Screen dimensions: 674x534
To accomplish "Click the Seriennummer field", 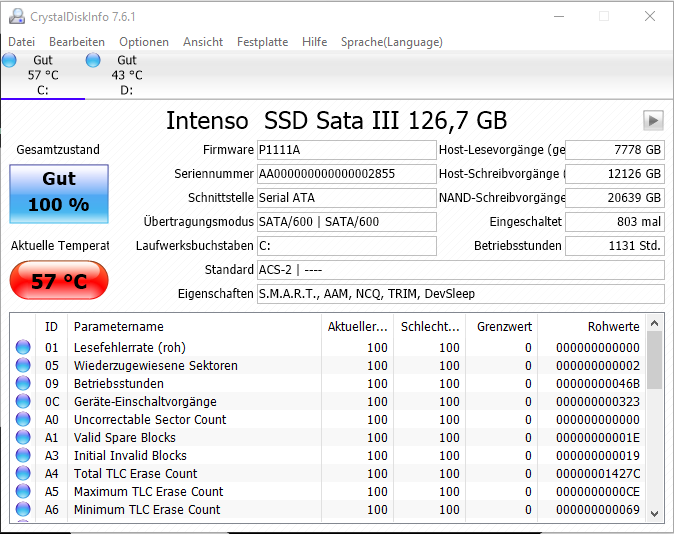I will point(347,174).
